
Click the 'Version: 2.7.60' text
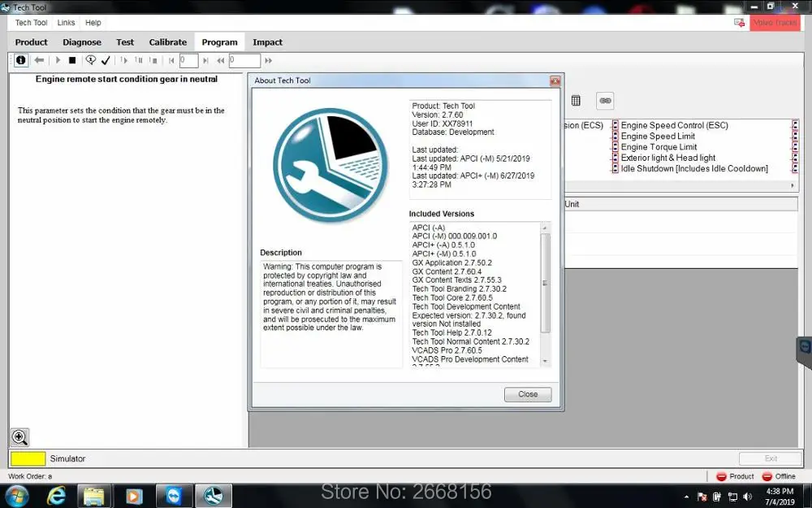pyautogui.click(x=438, y=115)
